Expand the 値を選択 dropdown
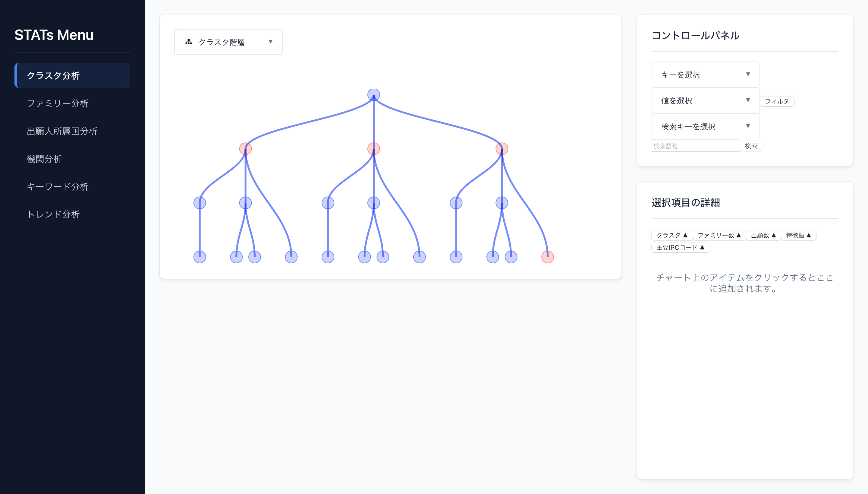Image resolution: width=868 pixels, height=494 pixels. pos(705,100)
